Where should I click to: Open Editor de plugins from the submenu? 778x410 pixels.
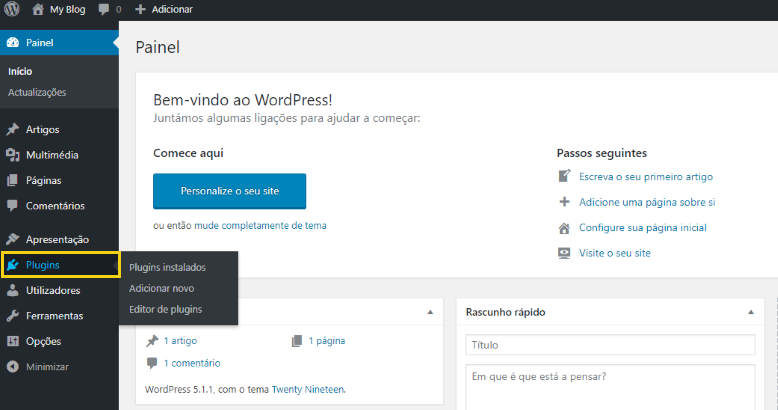[166, 309]
